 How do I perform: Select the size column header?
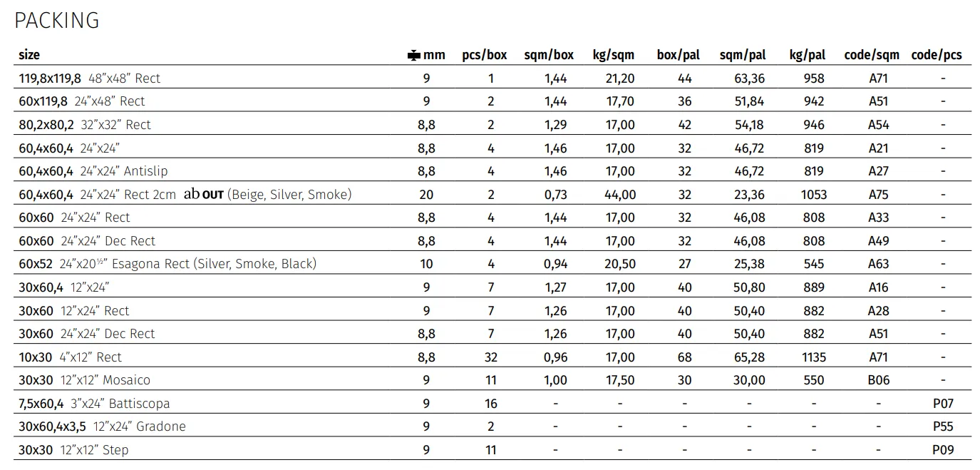tap(29, 55)
